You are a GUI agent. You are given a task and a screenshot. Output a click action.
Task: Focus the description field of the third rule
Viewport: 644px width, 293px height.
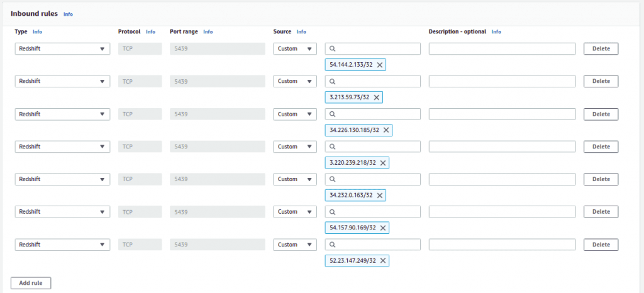502,114
